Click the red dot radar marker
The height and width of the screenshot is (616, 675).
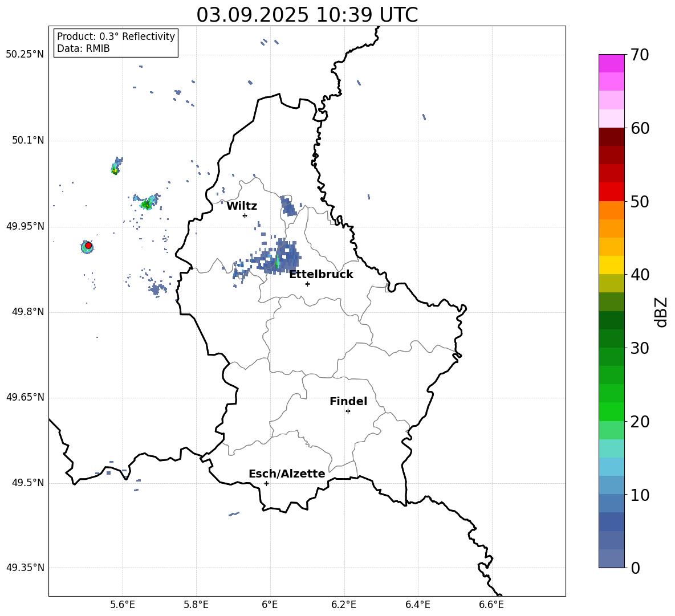coord(88,246)
